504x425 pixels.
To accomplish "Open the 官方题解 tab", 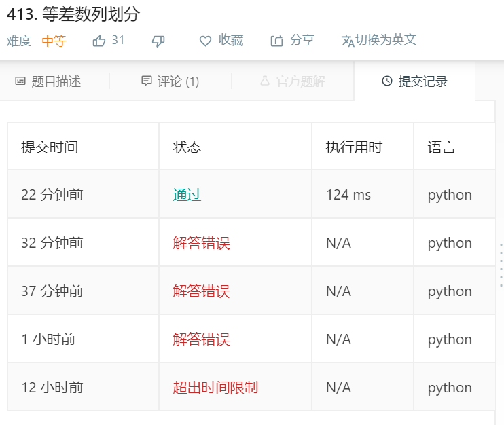I will click(293, 81).
